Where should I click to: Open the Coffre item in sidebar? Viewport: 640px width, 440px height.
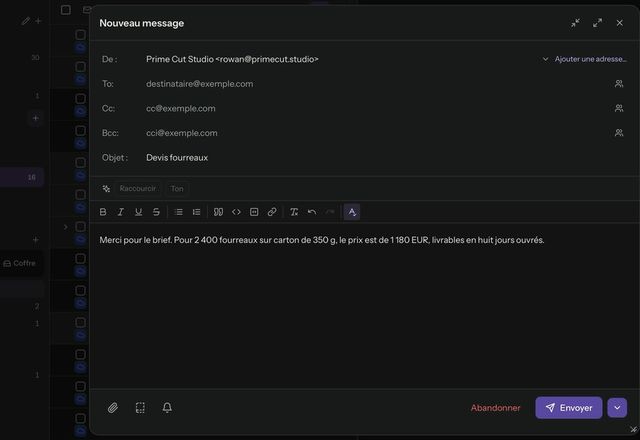[20, 263]
